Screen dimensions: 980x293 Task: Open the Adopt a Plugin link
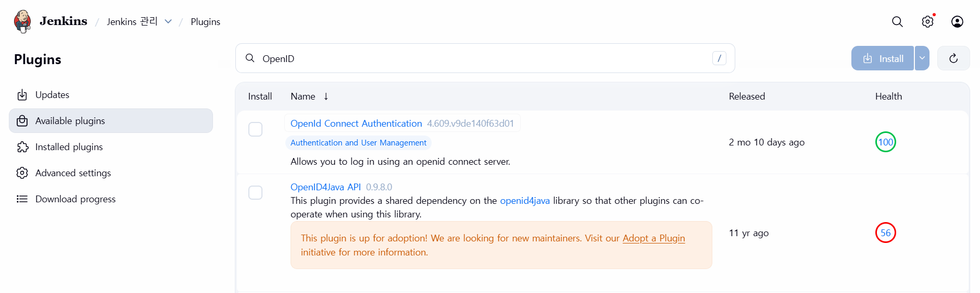tap(654, 238)
